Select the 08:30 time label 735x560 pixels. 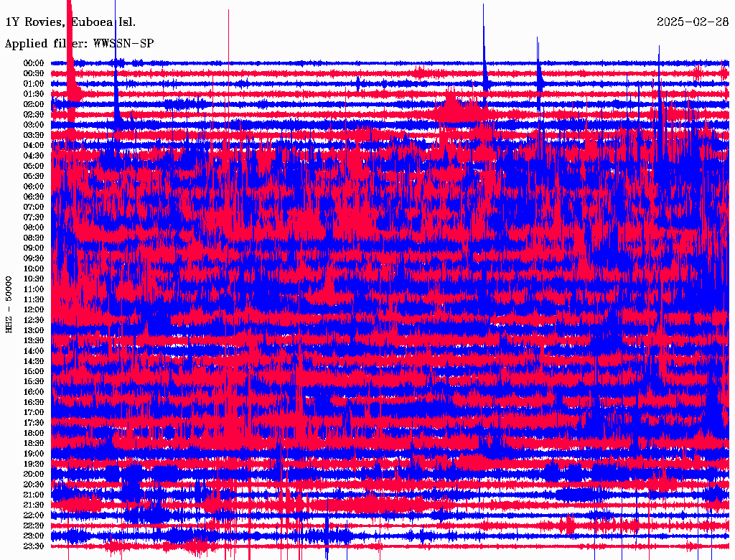pos(34,238)
